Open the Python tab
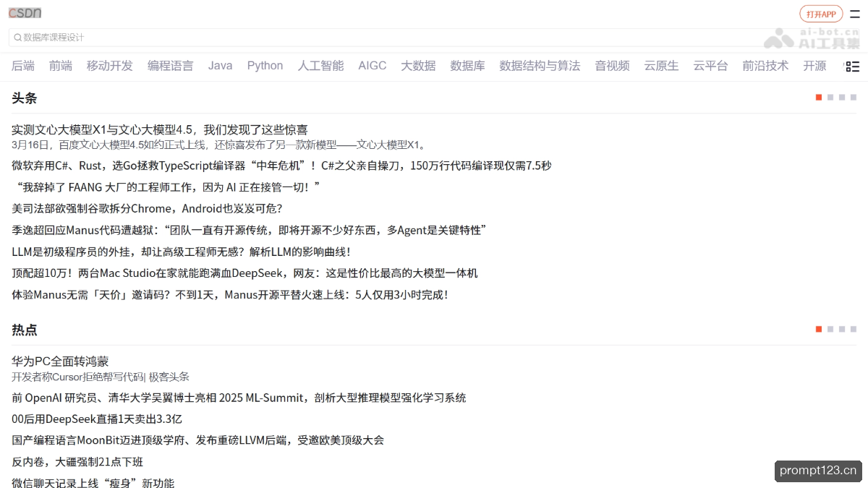The image size is (868, 488). pyautogui.click(x=265, y=66)
